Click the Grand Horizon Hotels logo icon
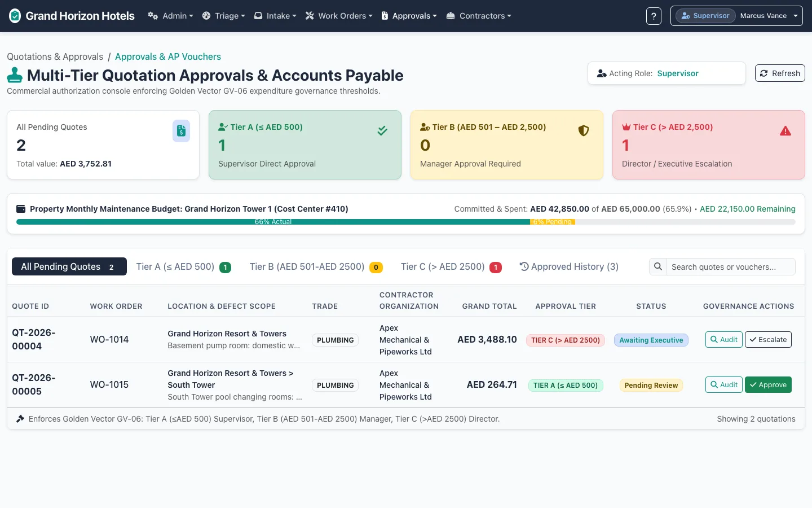Screen dimensions: 812x508 (15, 16)
